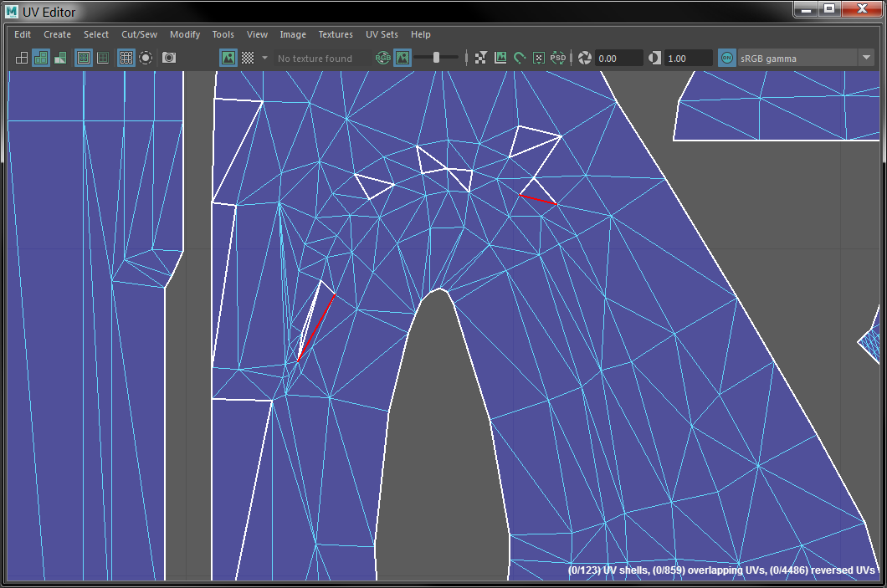Toggle the isolate select circle icon
Image resolution: width=887 pixels, height=588 pixels.
click(146, 58)
